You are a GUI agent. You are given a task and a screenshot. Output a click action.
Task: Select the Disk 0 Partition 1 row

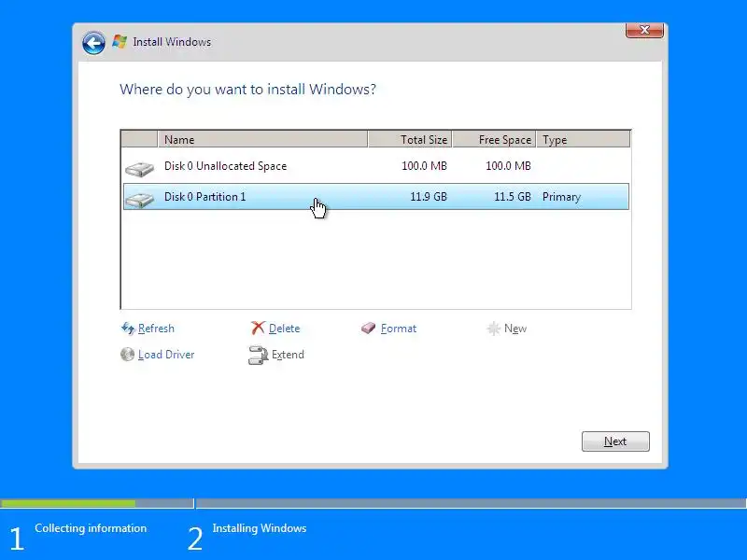click(376, 197)
